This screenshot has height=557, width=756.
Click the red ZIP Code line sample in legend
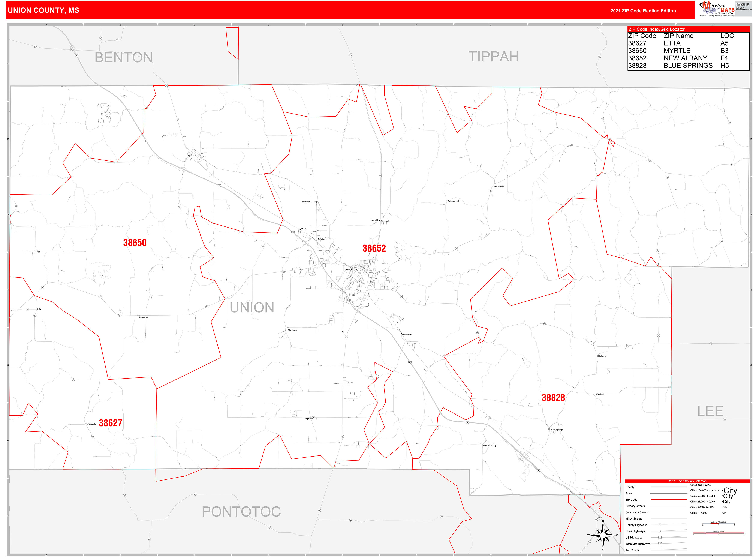(x=669, y=500)
